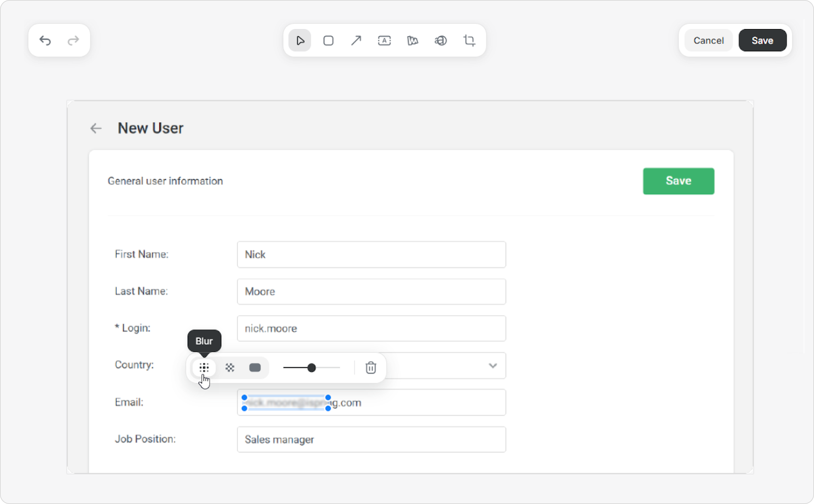
Task: Switch the effect to pixelate mode
Action: pyautogui.click(x=230, y=368)
